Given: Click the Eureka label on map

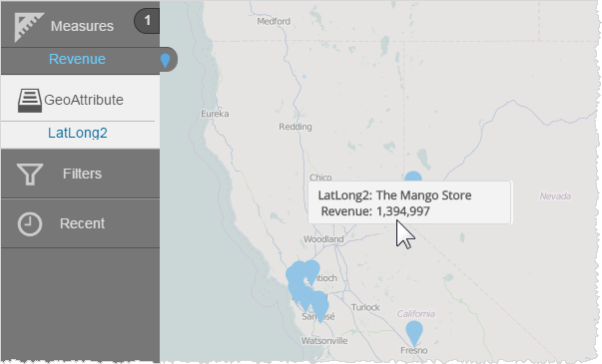Looking at the screenshot, I should click(x=215, y=114).
